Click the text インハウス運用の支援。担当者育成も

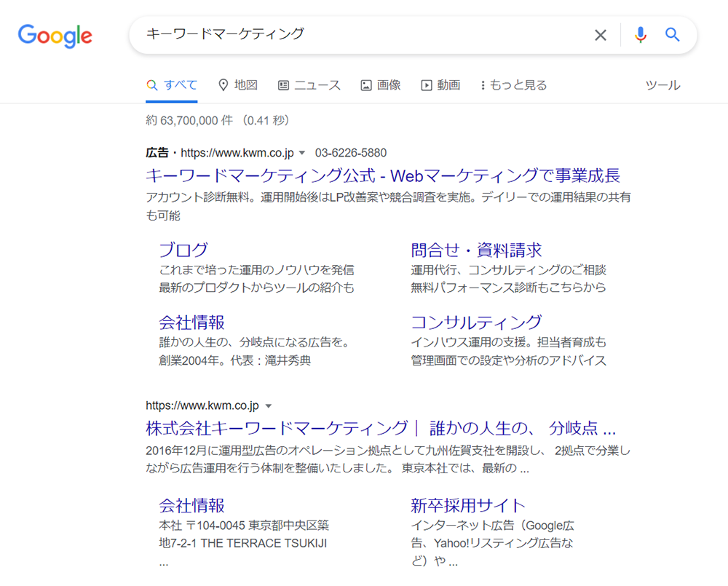click(509, 342)
